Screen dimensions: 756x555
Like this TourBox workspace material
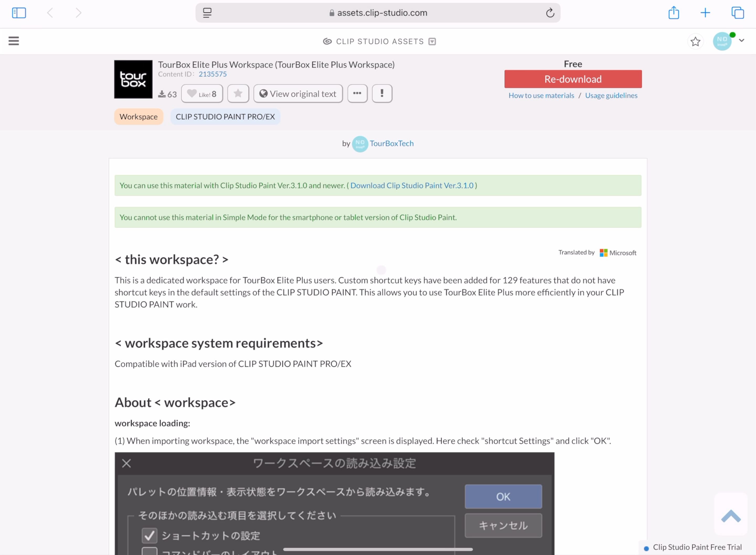point(202,94)
